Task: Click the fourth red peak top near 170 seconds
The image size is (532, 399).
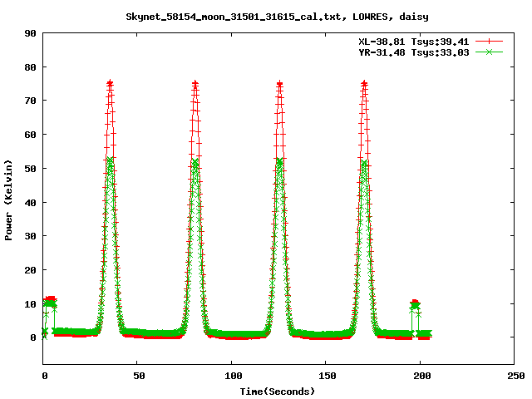Action: [x=364, y=83]
